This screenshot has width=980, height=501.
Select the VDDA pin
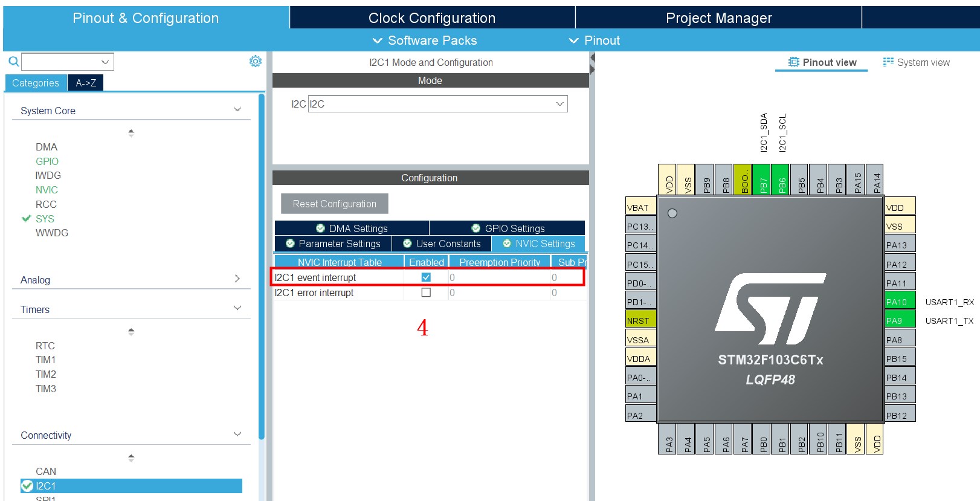pos(640,358)
